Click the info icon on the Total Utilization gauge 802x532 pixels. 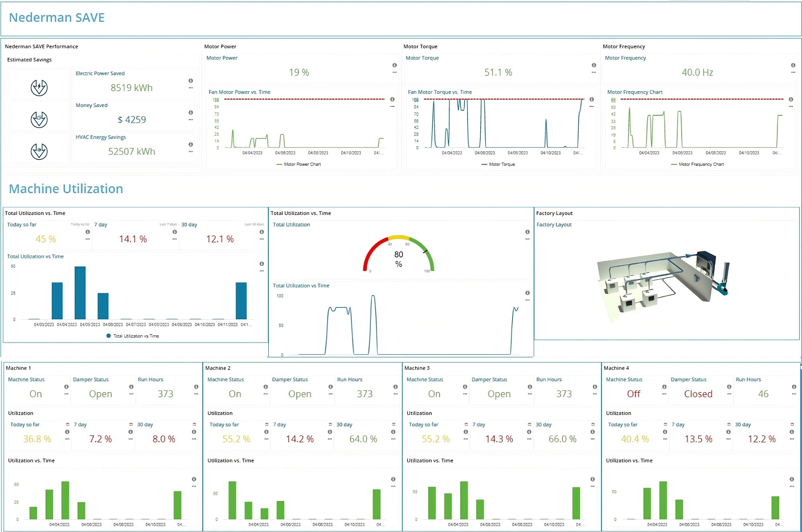(x=527, y=232)
